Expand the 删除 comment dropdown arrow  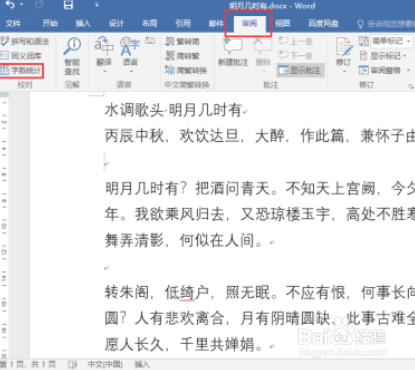tap(264, 71)
